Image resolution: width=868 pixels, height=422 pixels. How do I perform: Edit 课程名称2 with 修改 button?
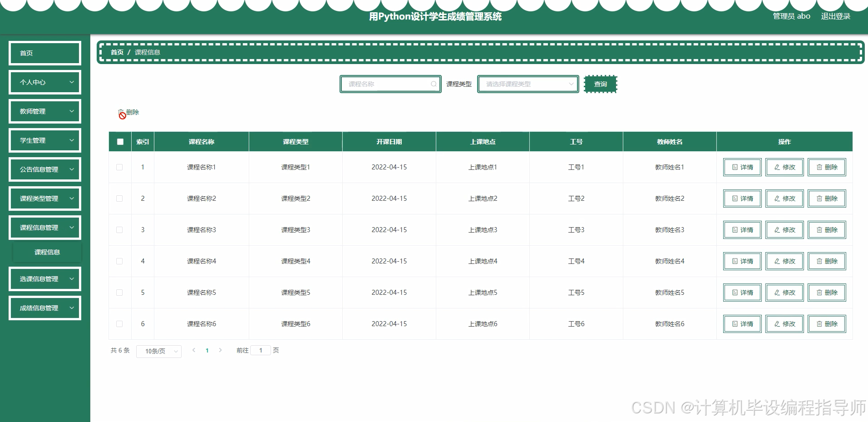click(784, 199)
